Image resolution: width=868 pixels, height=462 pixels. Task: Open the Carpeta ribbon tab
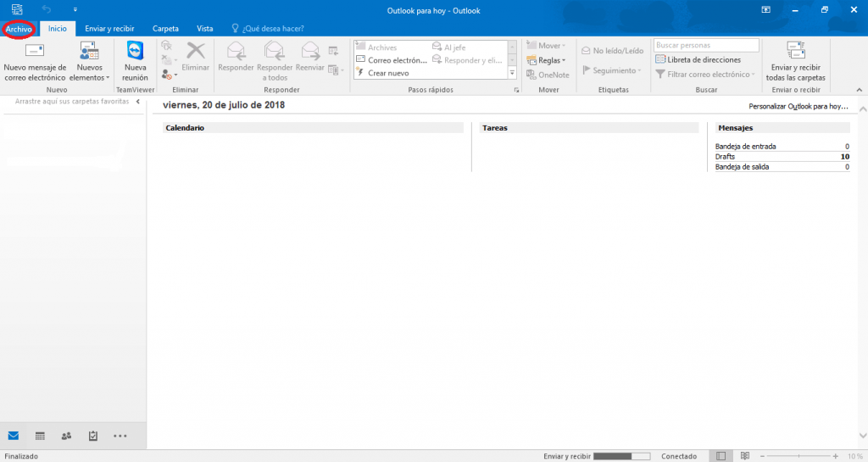pyautogui.click(x=165, y=29)
